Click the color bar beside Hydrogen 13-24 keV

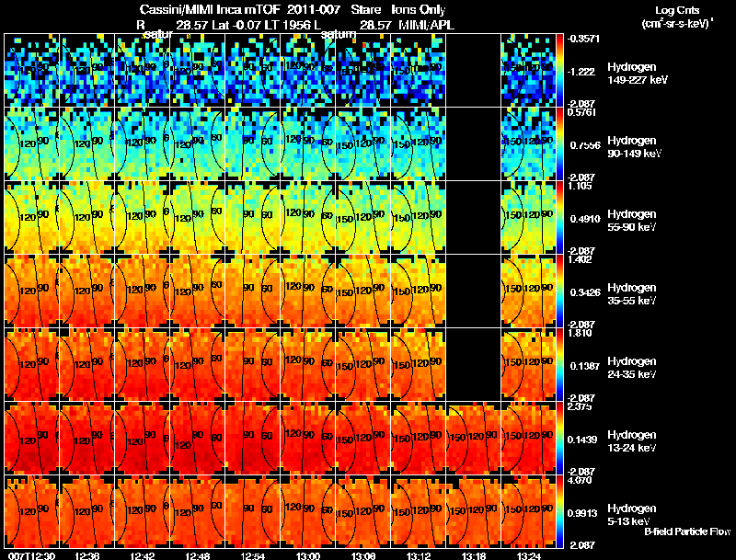pos(559,439)
